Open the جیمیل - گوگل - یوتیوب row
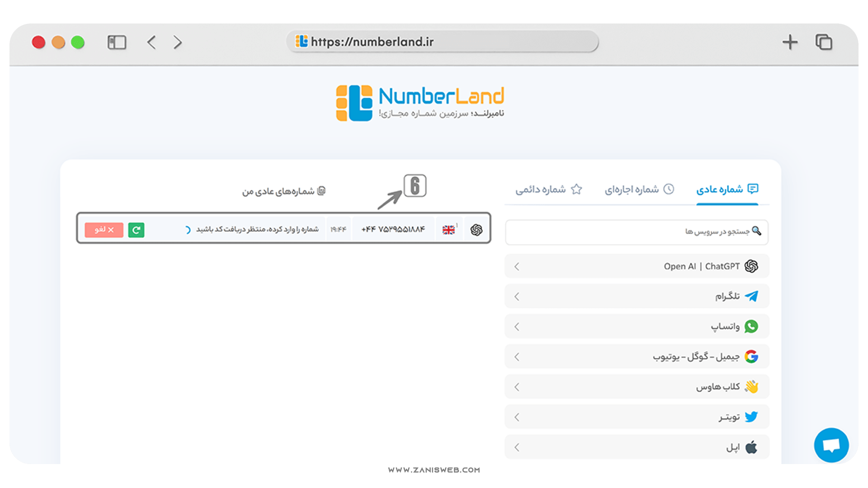868x488 pixels. click(637, 357)
